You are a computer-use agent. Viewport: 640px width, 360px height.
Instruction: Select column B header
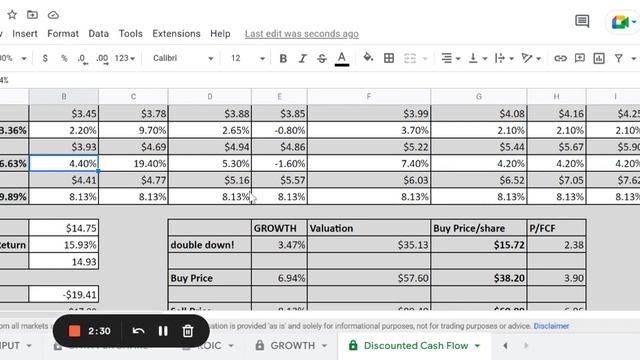pos(64,97)
